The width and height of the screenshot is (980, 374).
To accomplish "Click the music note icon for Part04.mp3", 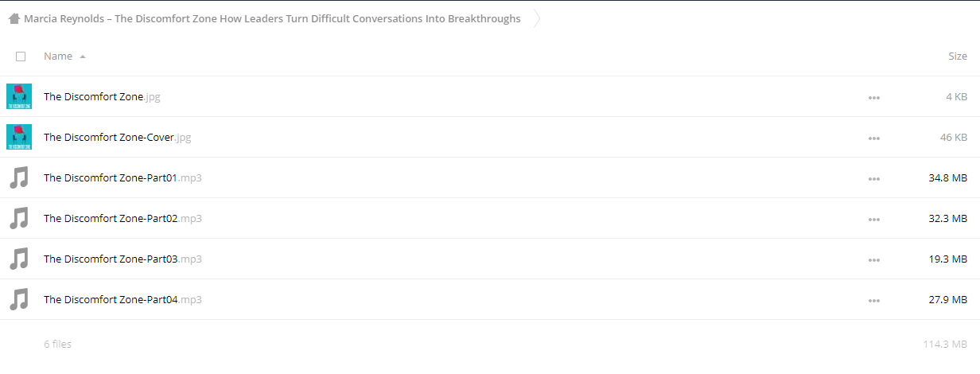I will click(x=19, y=299).
